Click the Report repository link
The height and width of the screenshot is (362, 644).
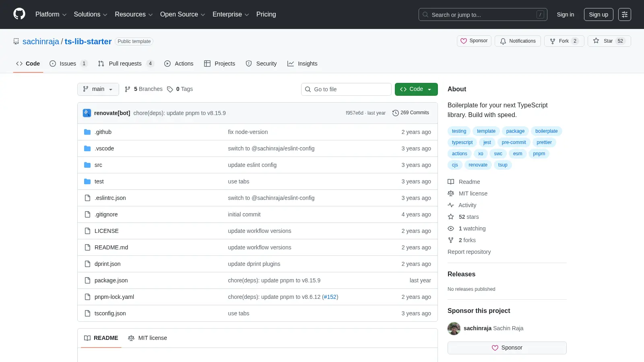(469, 252)
